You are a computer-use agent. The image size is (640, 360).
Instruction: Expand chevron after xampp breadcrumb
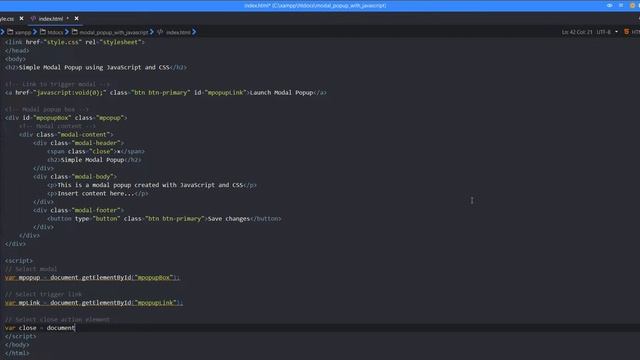35,32
